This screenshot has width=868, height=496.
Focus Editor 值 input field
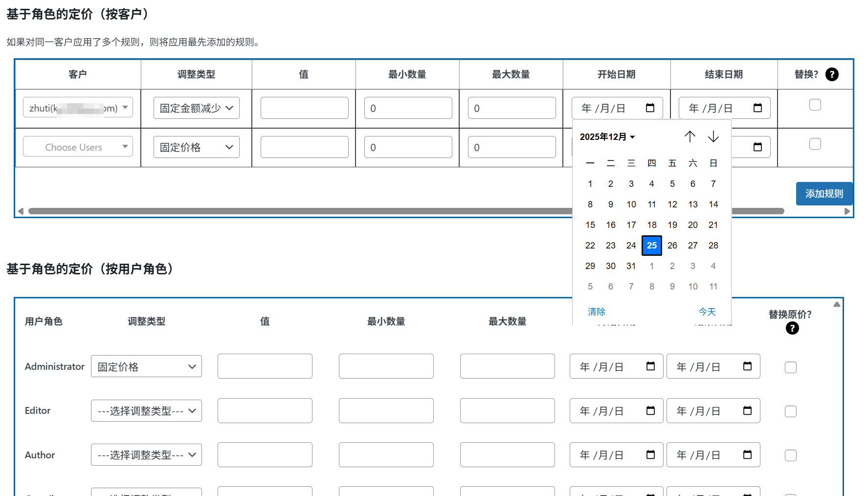(265, 411)
